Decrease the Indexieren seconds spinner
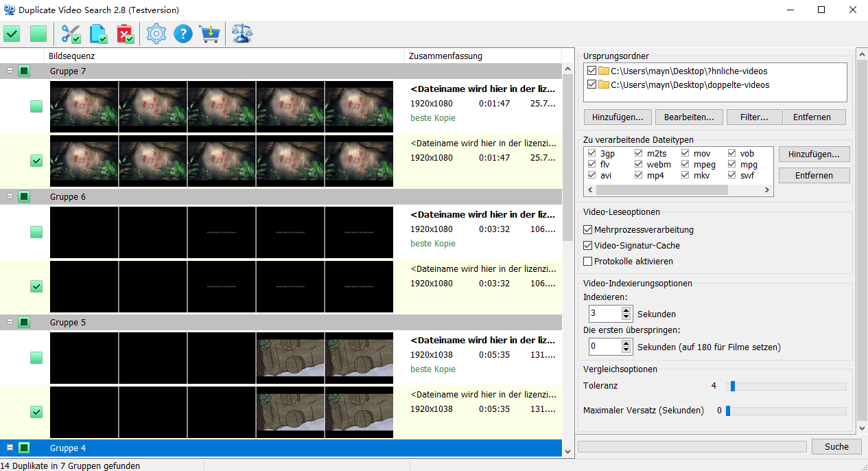The width and height of the screenshot is (868, 471). coord(626,317)
